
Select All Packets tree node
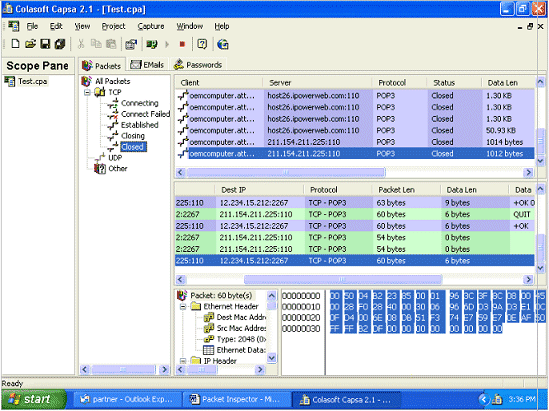[113, 81]
